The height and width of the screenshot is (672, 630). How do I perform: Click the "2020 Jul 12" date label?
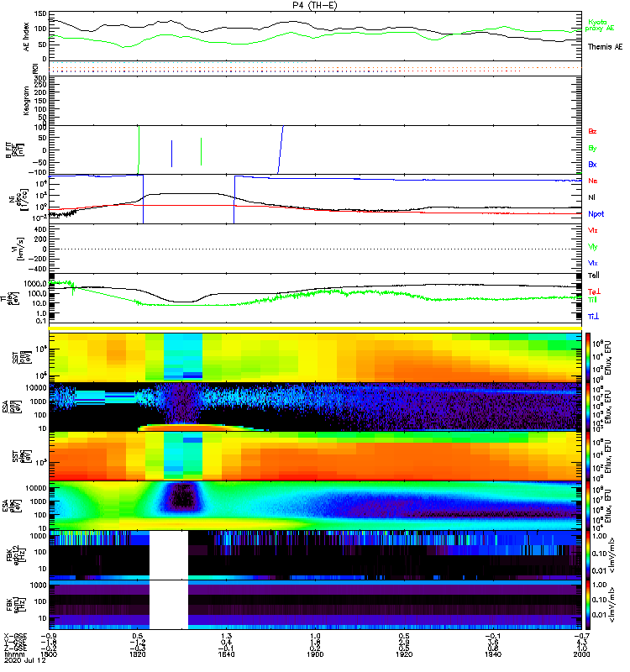point(25,660)
